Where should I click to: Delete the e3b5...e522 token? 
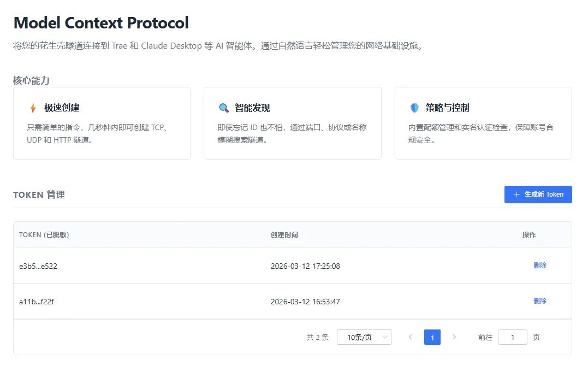(539, 266)
